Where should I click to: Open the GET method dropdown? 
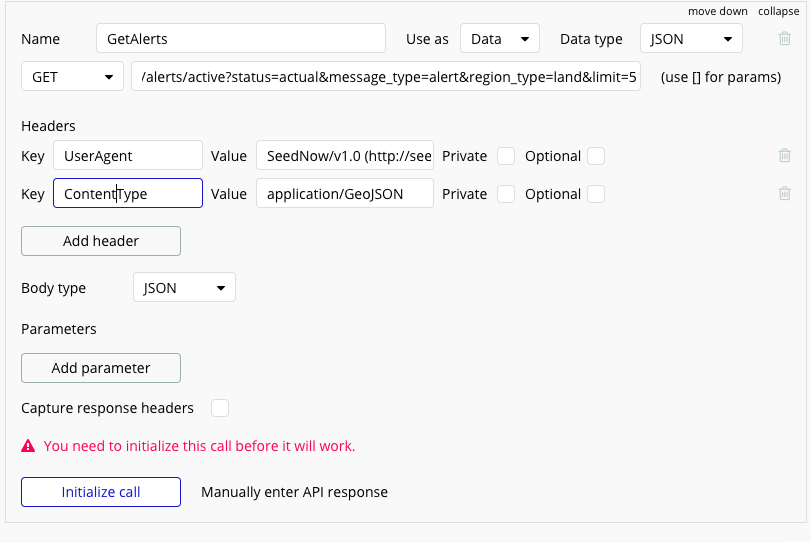point(72,77)
